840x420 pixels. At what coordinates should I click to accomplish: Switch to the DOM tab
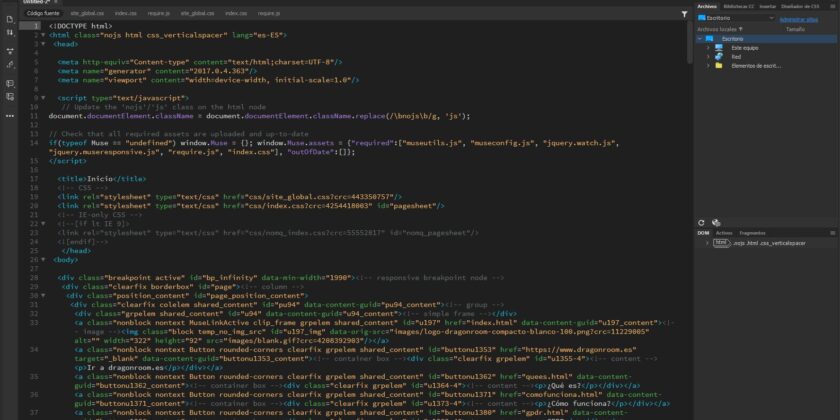click(x=703, y=233)
